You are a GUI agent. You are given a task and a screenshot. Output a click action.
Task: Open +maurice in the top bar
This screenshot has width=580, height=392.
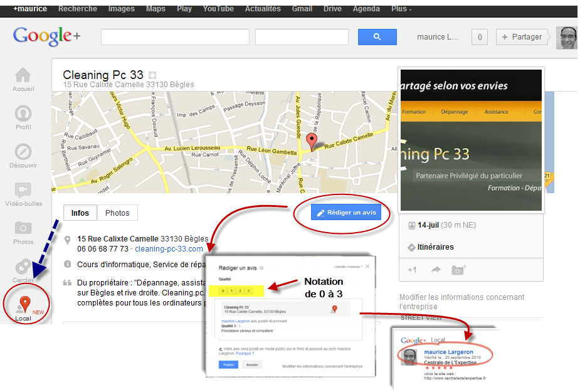pyautogui.click(x=30, y=9)
